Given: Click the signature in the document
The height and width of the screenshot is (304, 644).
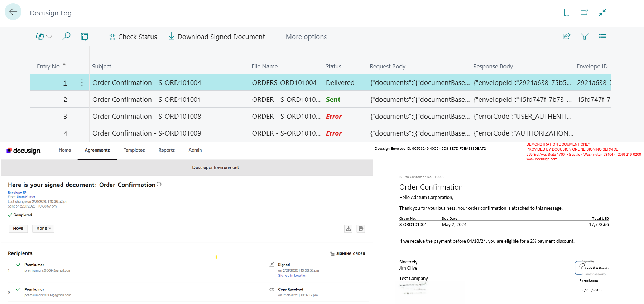Looking at the screenshot, I should 591,268.
